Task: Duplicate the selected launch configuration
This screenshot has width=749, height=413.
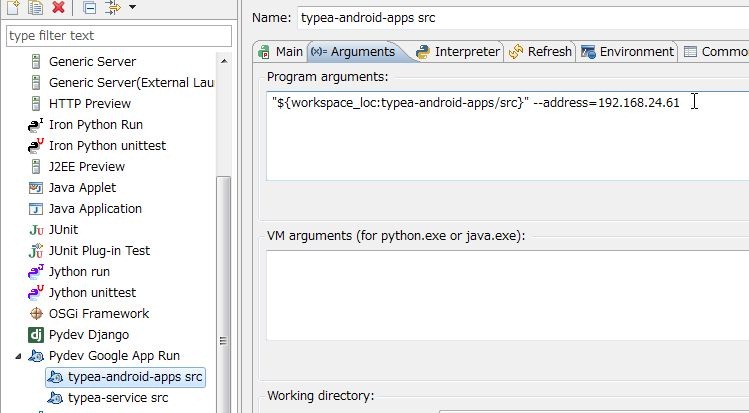Action: pos(35,8)
